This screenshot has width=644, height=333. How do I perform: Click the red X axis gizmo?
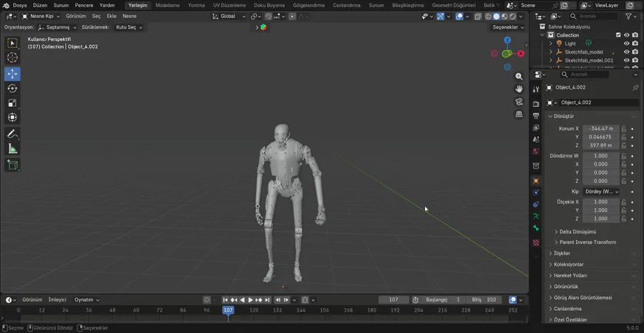tap(521, 54)
